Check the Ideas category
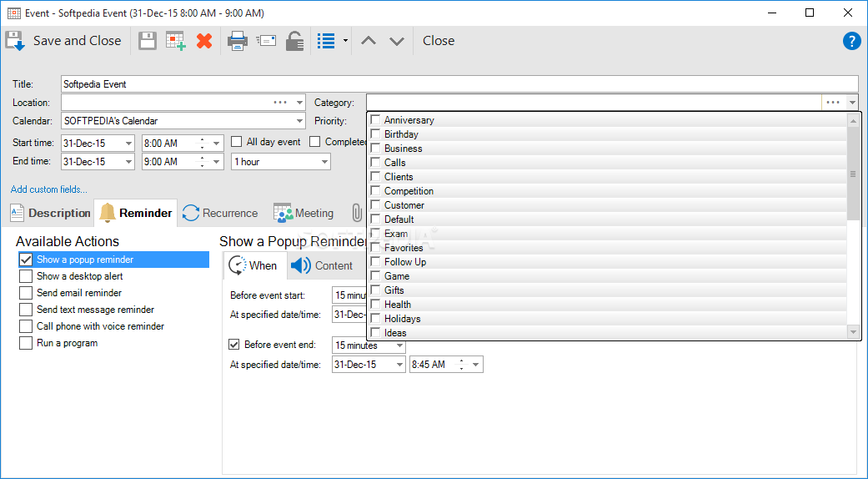 click(375, 333)
